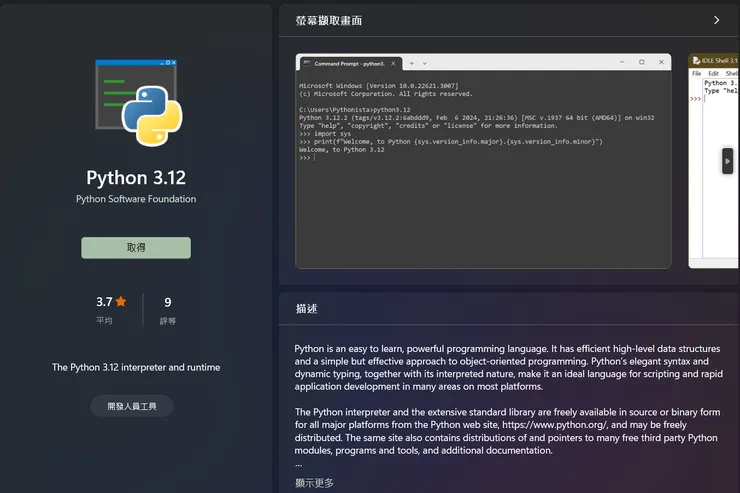Click the minimize icon in Command Prompt screenshot
This screenshot has width=740, height=493.
622,62
